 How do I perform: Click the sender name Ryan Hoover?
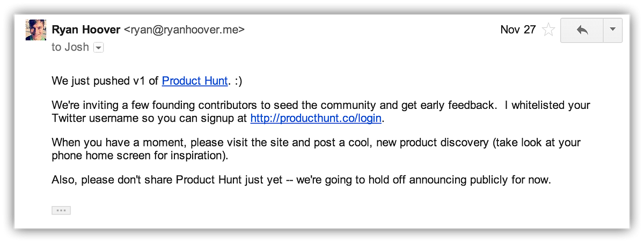pyautogui.click(x=86, y=30)
